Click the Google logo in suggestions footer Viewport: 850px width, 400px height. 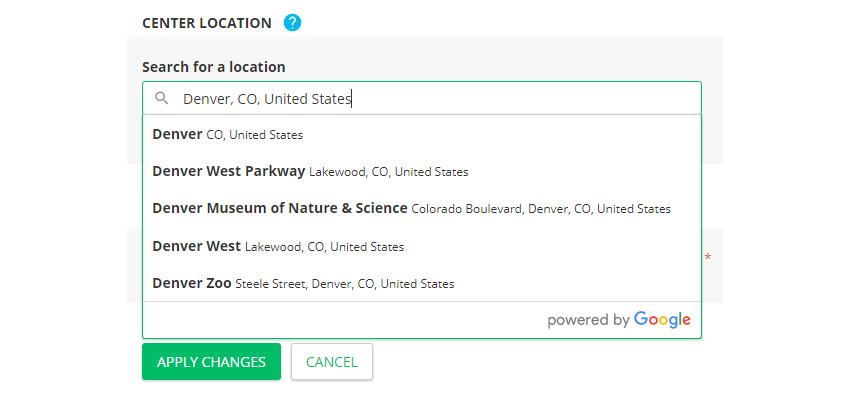point(662,320)
